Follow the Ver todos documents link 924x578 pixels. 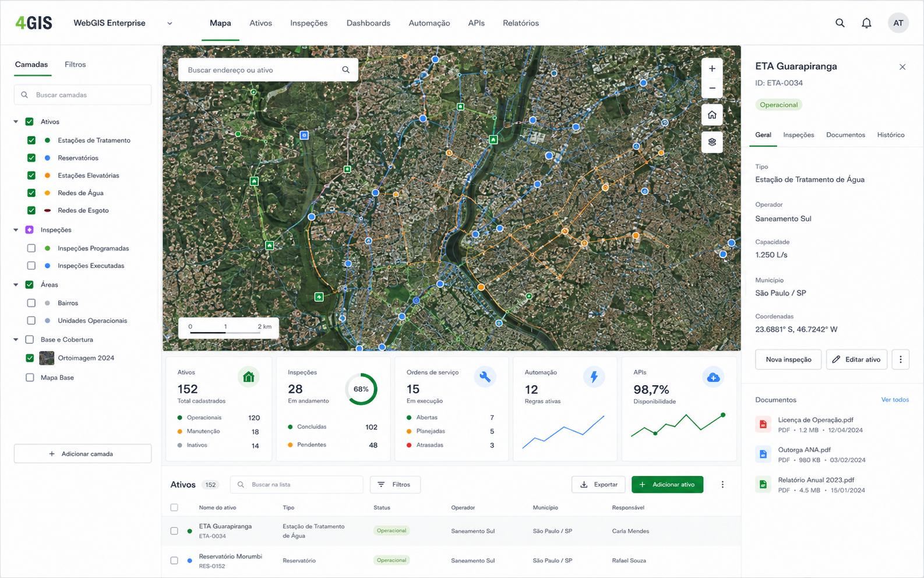(895, 400)
